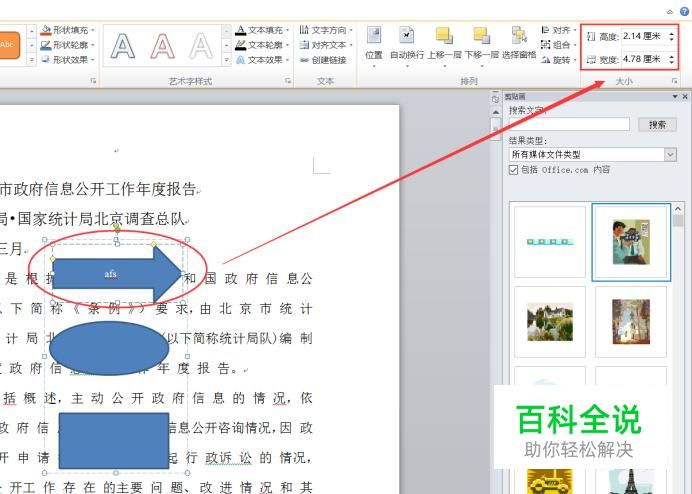Open Shape Outline (形状轮廓) options
Viewport: 692px width, 494px height.
[x=68, y=45]
